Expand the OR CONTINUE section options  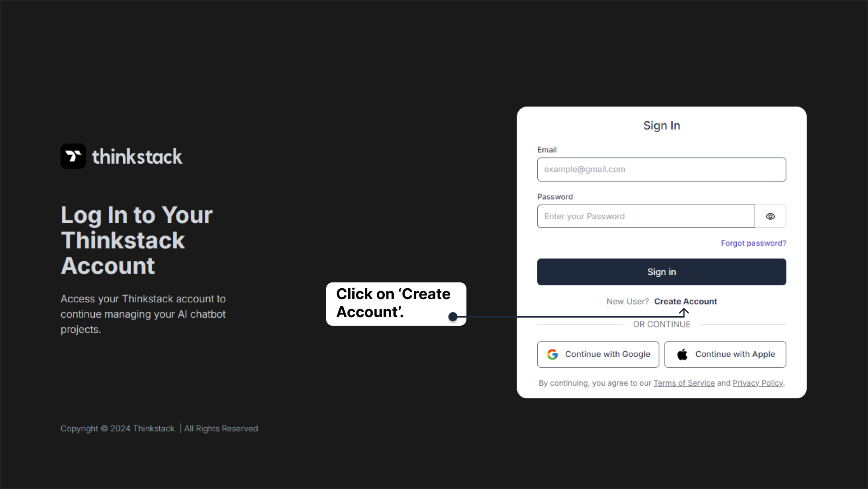pos(661,324)
